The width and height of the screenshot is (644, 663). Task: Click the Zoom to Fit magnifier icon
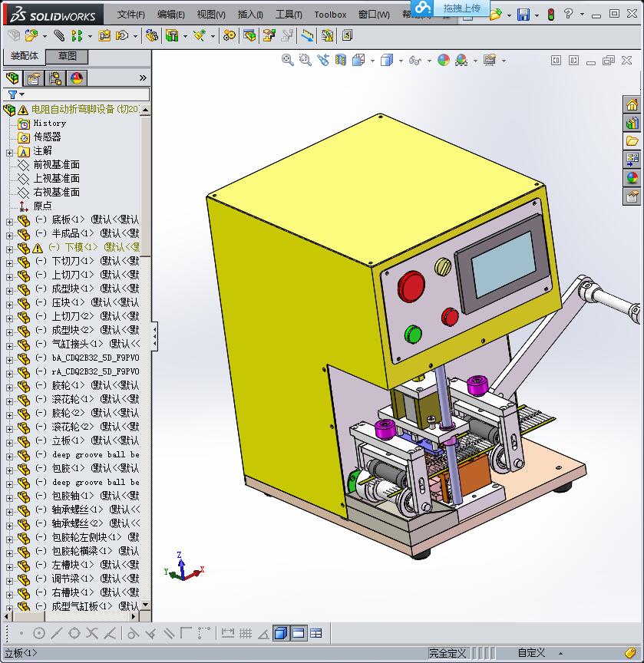click(288, 60)
